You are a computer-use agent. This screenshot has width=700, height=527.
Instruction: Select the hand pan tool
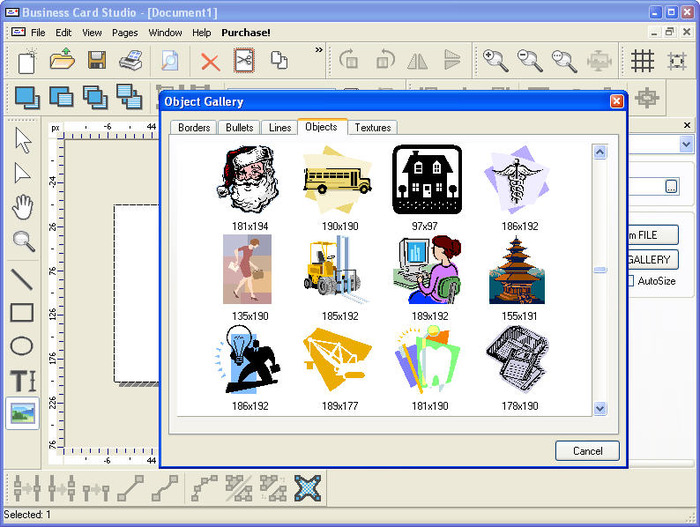click(x=22, y=207)
